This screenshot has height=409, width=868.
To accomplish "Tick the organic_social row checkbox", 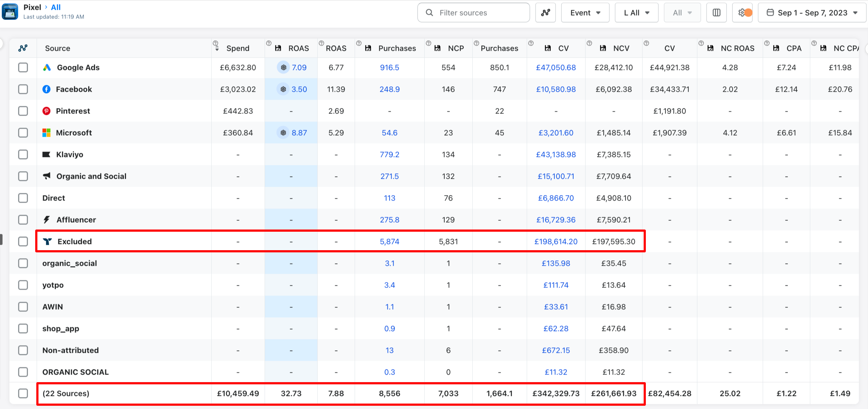I will point(23,263).
